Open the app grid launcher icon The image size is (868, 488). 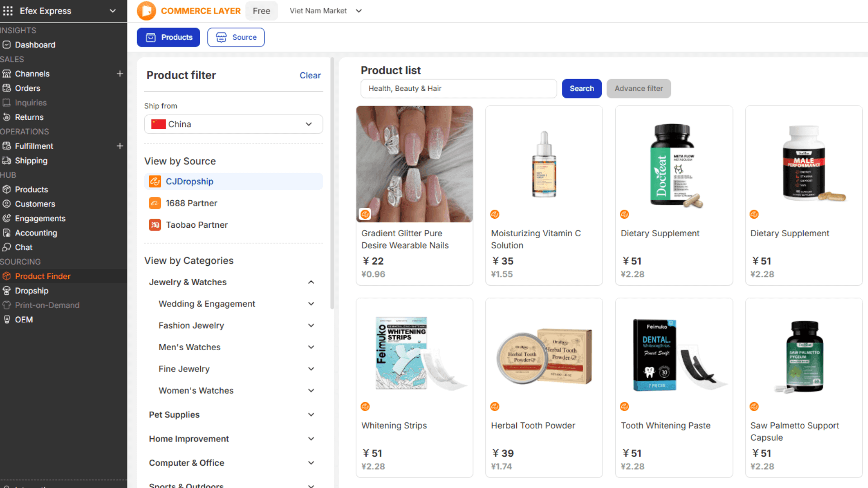[x=8, y=11]
